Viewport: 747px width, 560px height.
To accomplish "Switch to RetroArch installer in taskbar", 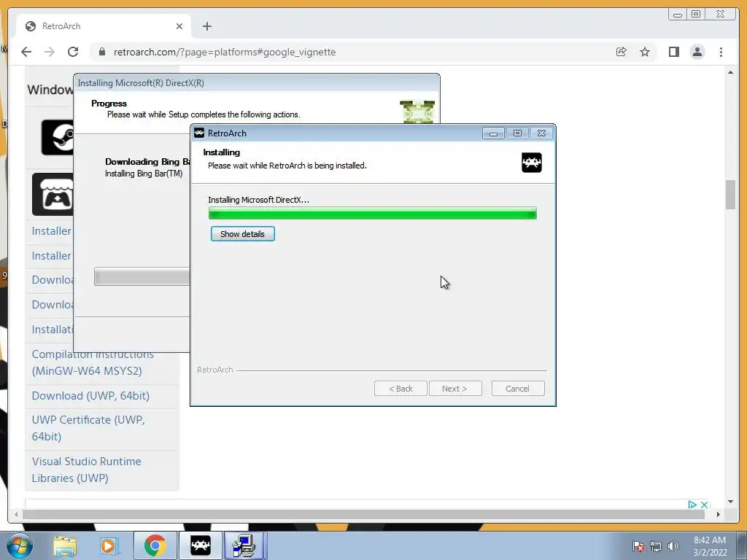I will [201, 545].
